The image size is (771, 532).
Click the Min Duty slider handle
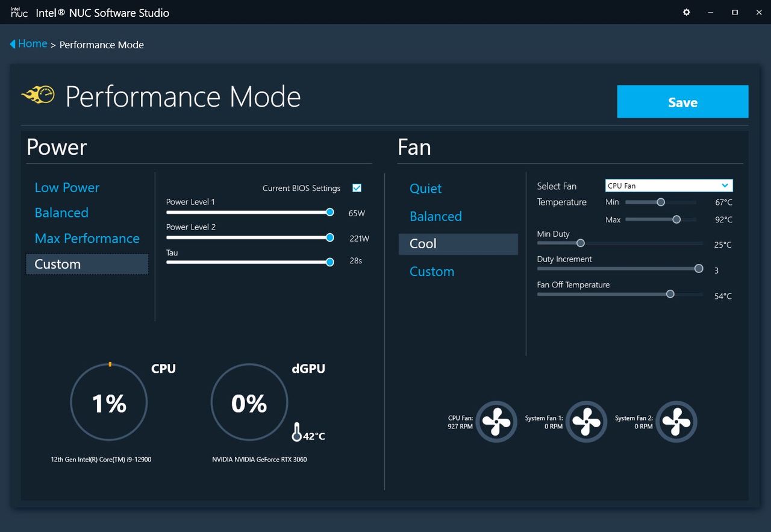coord(581,243)
